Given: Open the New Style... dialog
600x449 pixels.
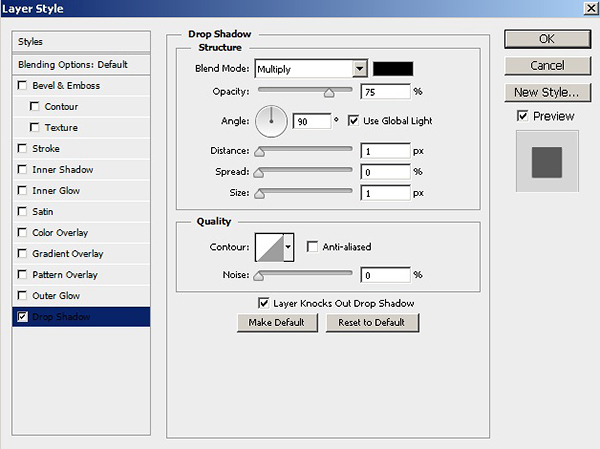Looking at the screenshot, I should tap(548, 92).
